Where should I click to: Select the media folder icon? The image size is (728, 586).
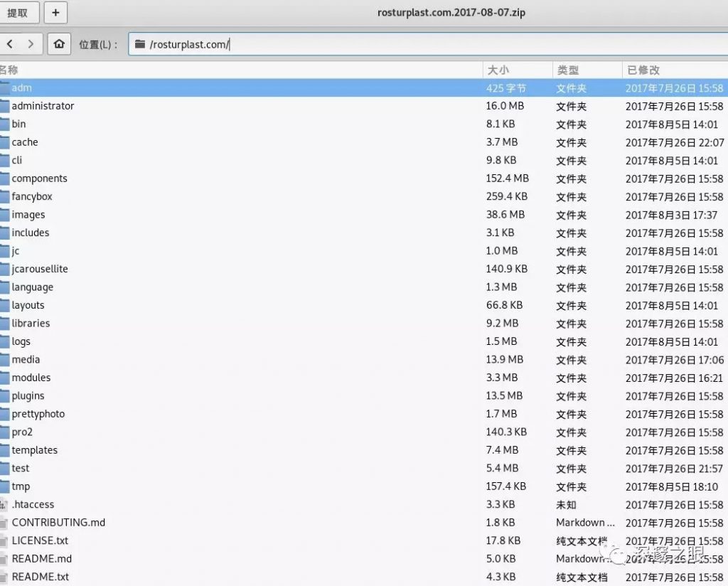tap(5, 359)
